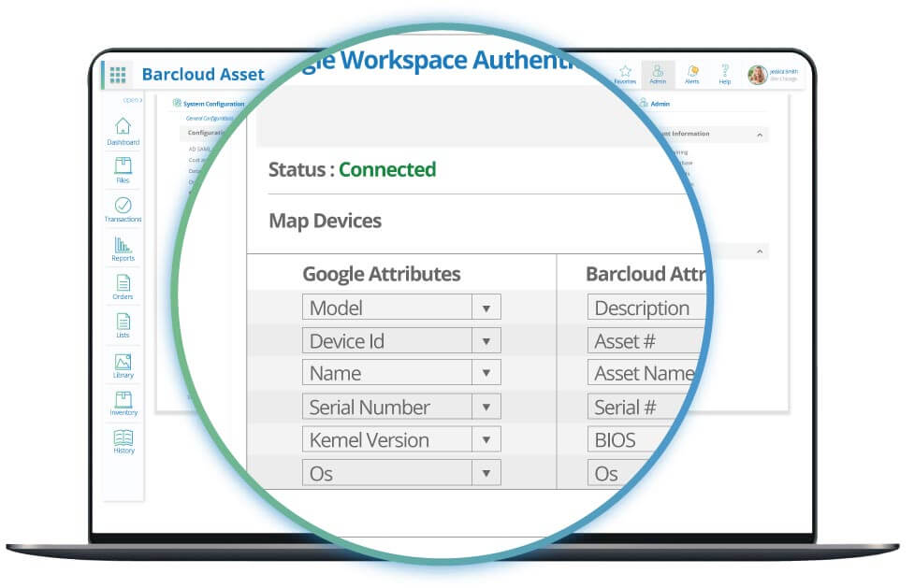The width and height of the screenshot is (914, 588).
Task: Click the Google Attributes column header
Action: pos(382,274)
